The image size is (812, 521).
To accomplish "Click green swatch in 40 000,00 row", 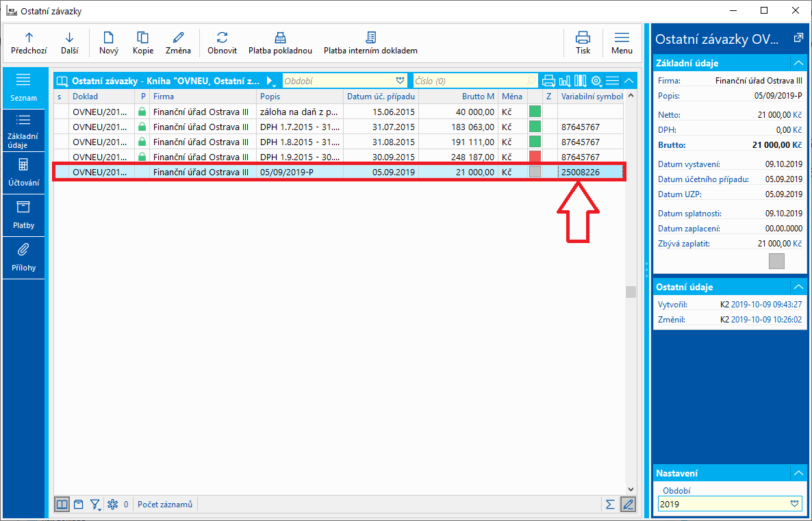I will coord(535,112).
